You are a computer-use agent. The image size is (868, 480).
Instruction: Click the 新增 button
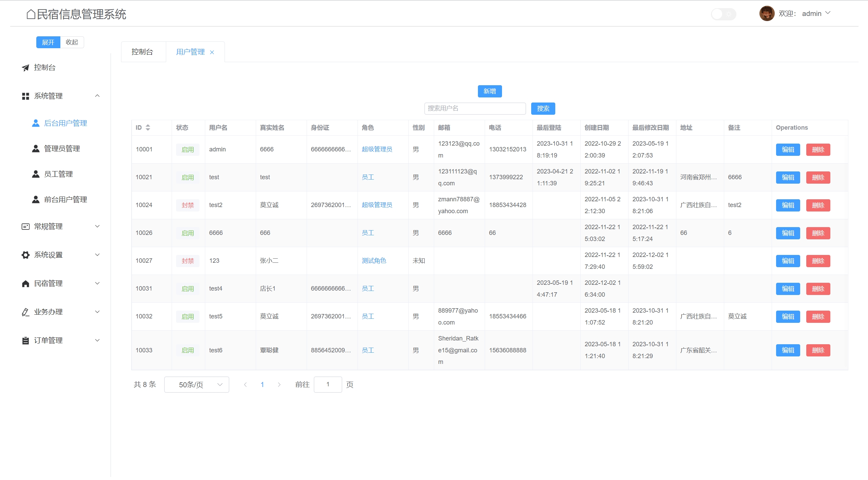(489, 91)
